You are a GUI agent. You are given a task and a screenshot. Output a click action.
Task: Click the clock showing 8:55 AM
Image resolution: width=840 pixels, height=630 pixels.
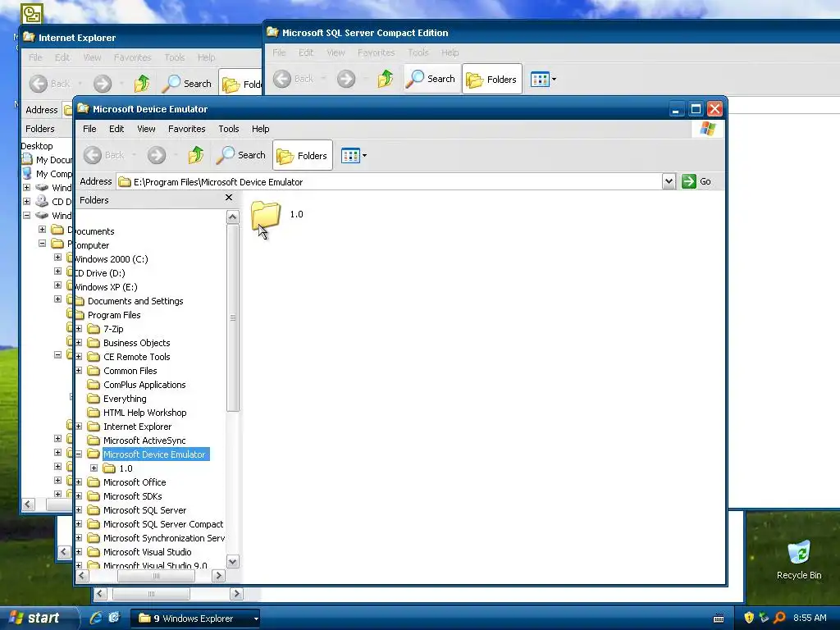tap(810, 618)
